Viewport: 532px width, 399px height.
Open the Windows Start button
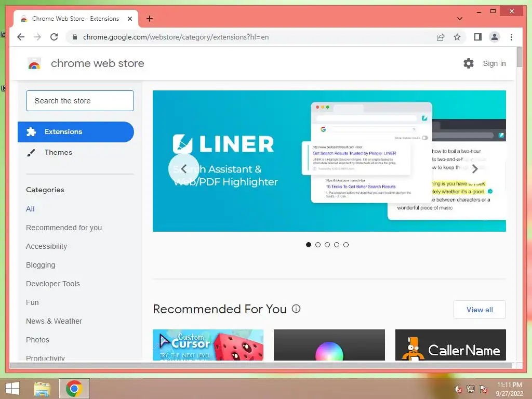coord(12,389)
